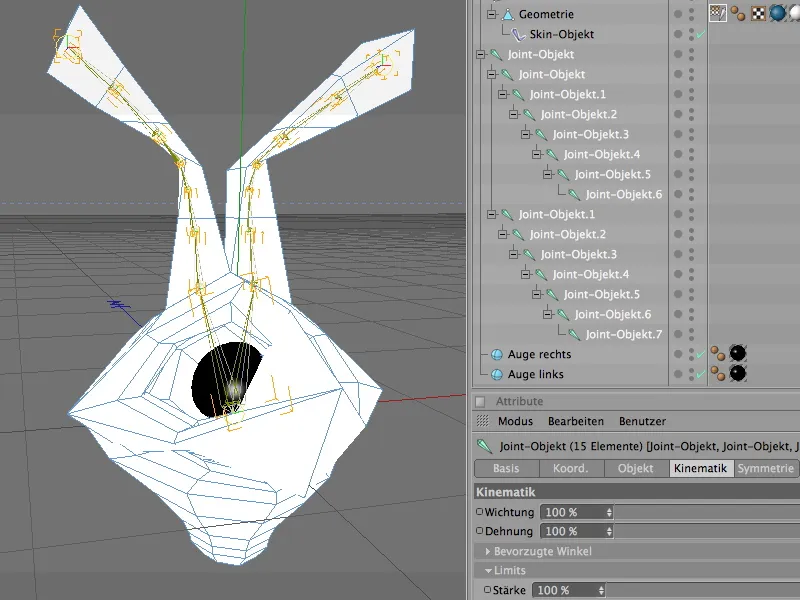Select the Kinematik tab

(x=701, y=468)
